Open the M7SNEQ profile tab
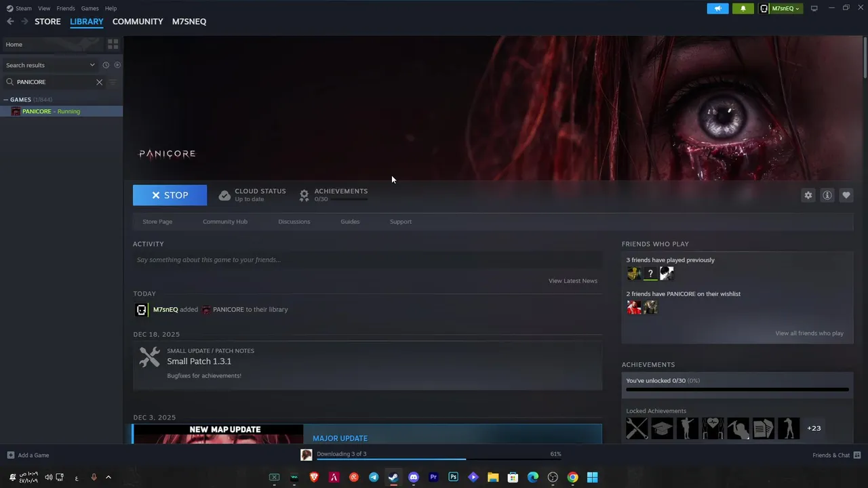Image resolution: width=868 pixels, height=488 pixels. (189, 22)
